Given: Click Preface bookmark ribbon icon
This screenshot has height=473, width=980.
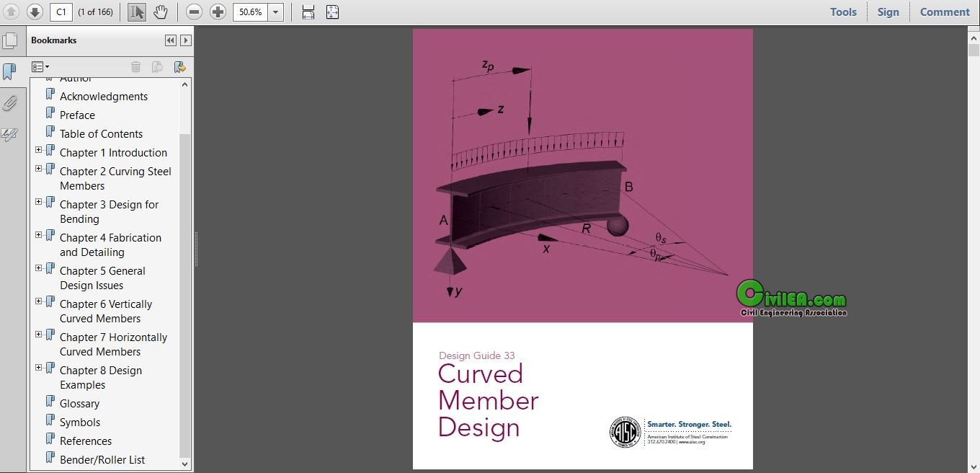Looking at the screenshot, I should 50,113.
